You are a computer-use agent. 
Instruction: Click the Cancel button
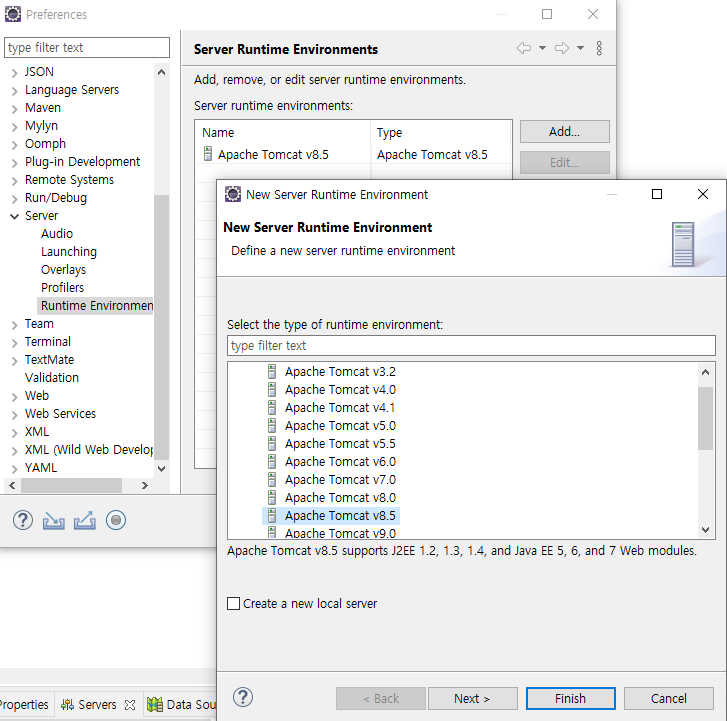pos(669,698)
